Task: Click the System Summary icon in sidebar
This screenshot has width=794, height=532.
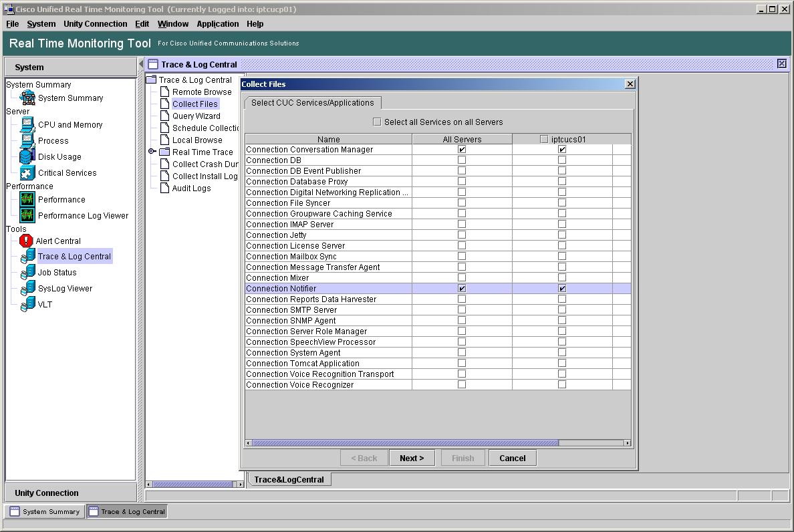Action: tap(27, 98)
